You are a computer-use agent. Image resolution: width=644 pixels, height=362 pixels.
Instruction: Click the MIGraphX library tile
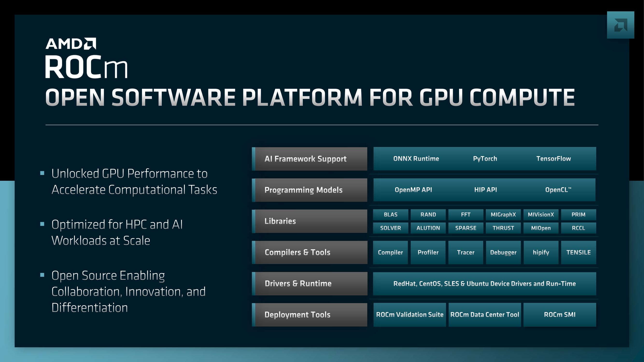pos(503,215)
